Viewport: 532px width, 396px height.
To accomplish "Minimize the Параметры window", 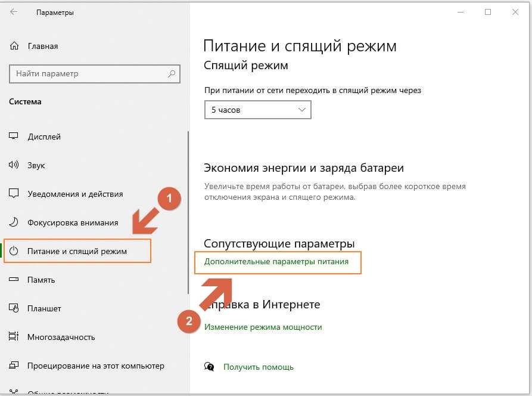I will pyautogui.click(x=461, y=13).
